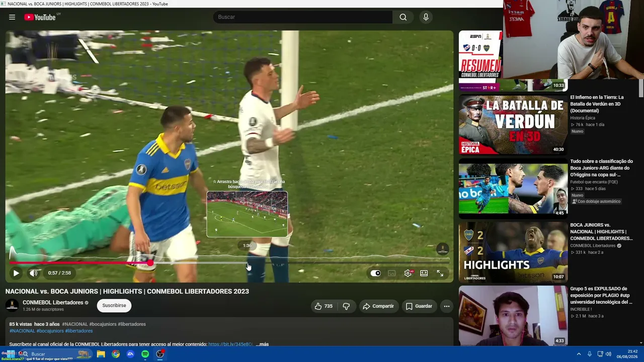Screen dimensions: 644x362
Task: Dislike the video
Action: [346, 306]
